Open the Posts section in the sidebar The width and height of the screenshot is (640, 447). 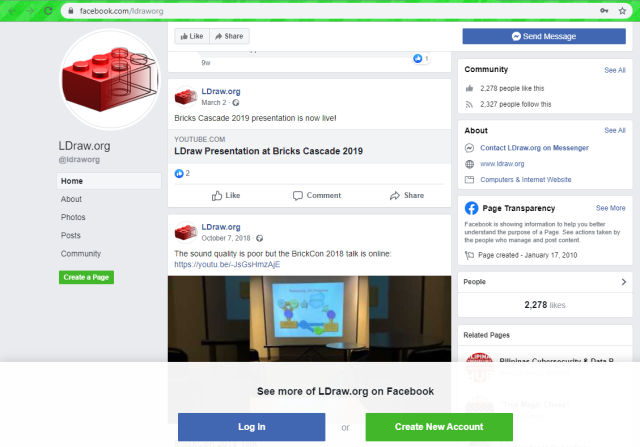(71, 236)
